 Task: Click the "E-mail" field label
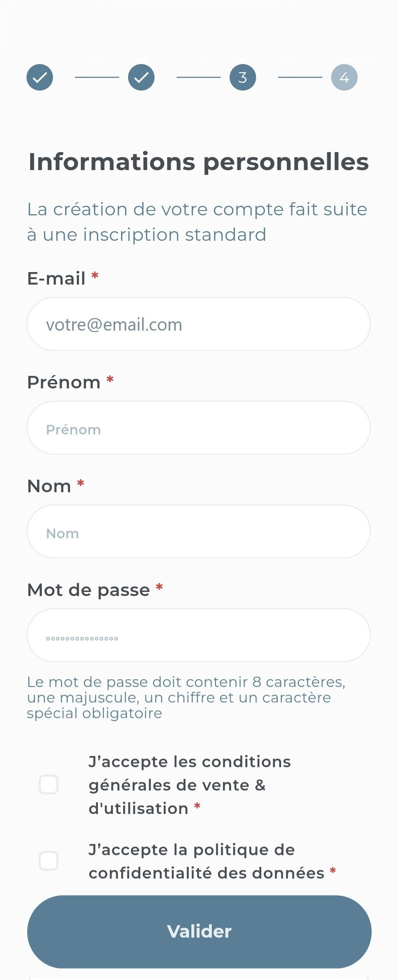(56, 278)
